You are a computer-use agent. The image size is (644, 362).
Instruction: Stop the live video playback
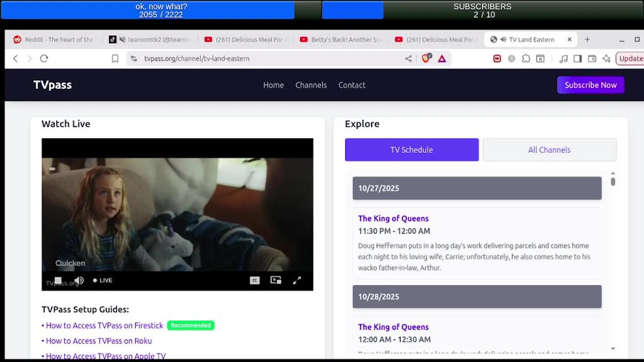click(58, 280)
